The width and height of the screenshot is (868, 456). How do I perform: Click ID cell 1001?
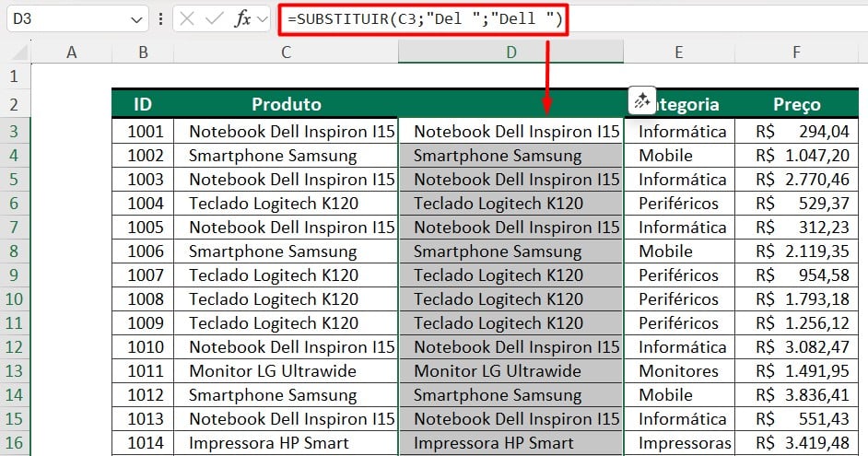143,131
